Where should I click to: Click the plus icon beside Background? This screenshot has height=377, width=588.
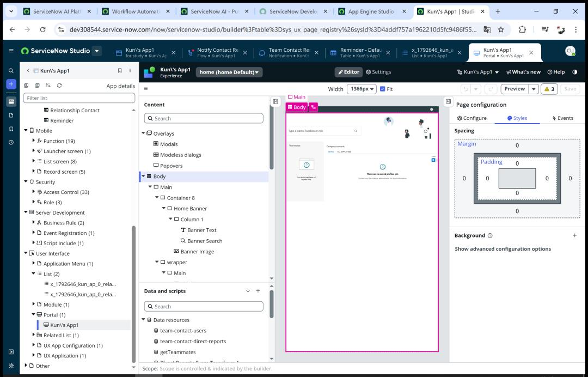coord(574,235)
